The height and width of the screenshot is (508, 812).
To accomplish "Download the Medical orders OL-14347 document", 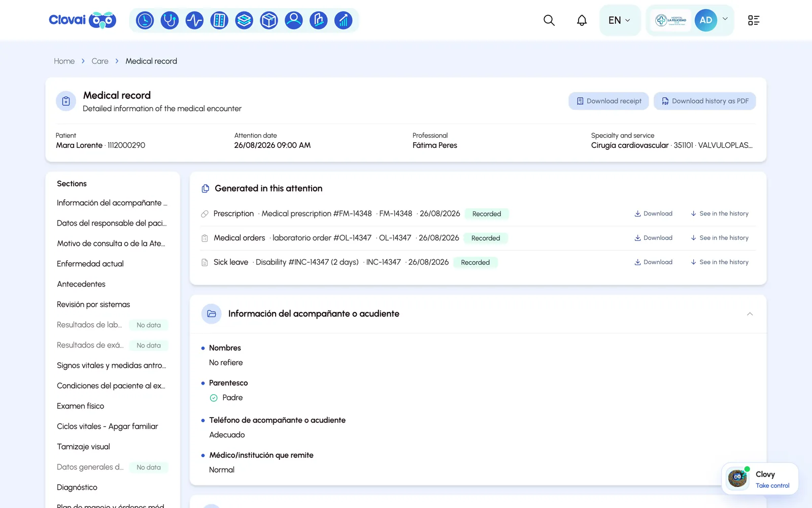I will (x=653, y=238).
